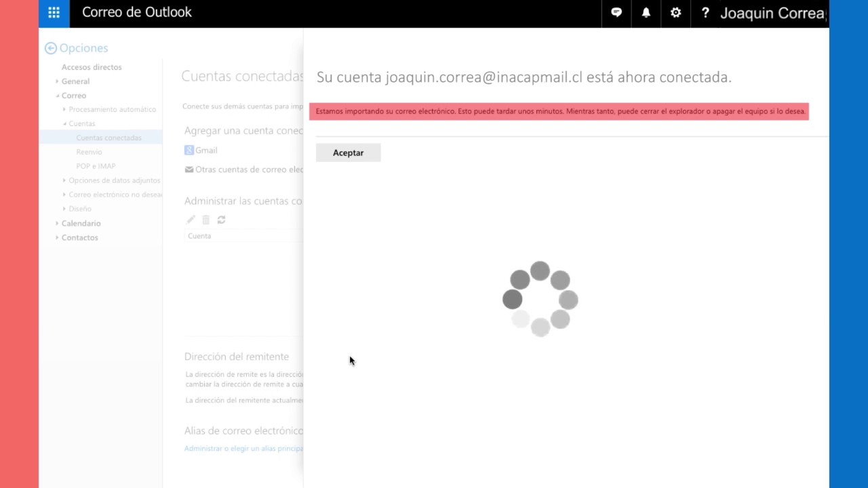This screenshot has height=488, width=868.
Task: Select the Calendario sidebar item
Action: (x=81, y=223)
